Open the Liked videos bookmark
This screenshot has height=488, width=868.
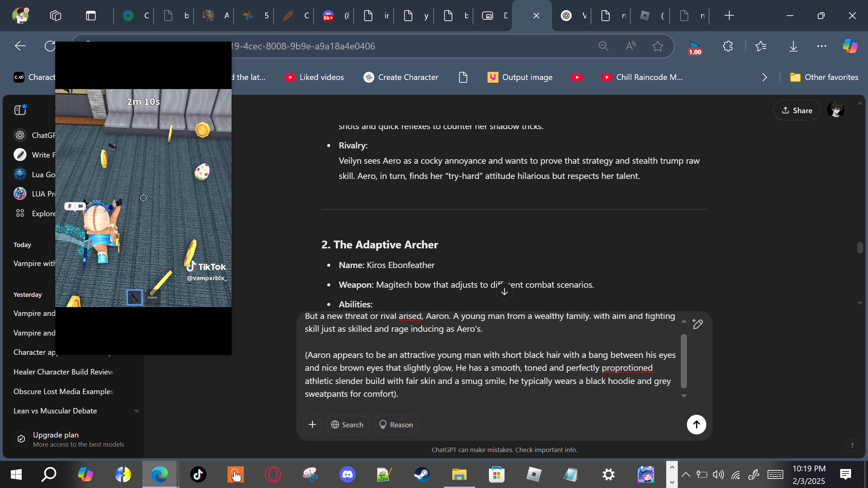[x=315, y=77]
